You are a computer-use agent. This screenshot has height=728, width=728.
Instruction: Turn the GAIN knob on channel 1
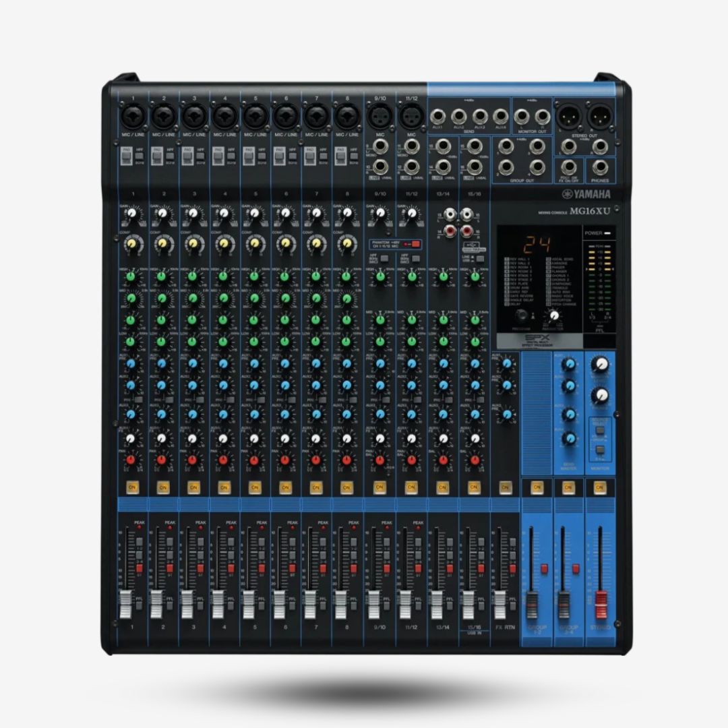point(132,214)
